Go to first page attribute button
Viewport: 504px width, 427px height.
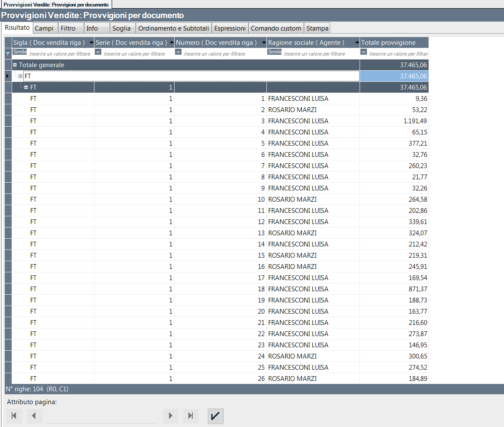(x=14, y=416)
